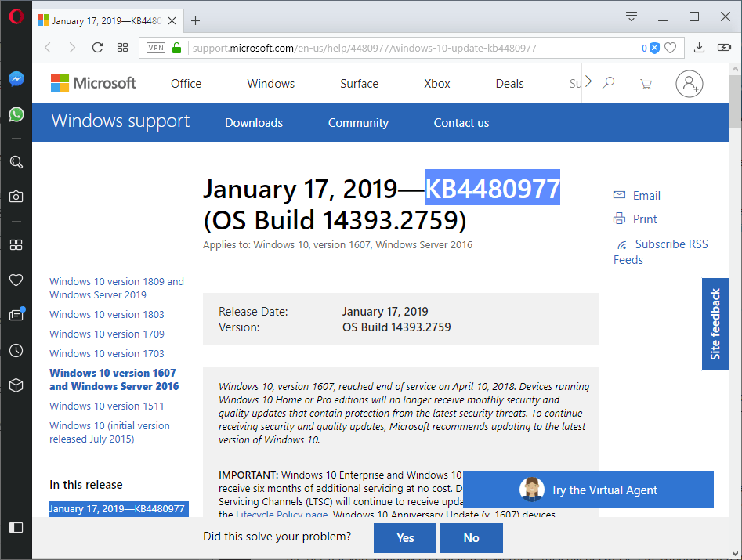Screen dimensions: 742x560
Task: Open Speed Dial from sidebar grid icon
Action: pos(16,244)
